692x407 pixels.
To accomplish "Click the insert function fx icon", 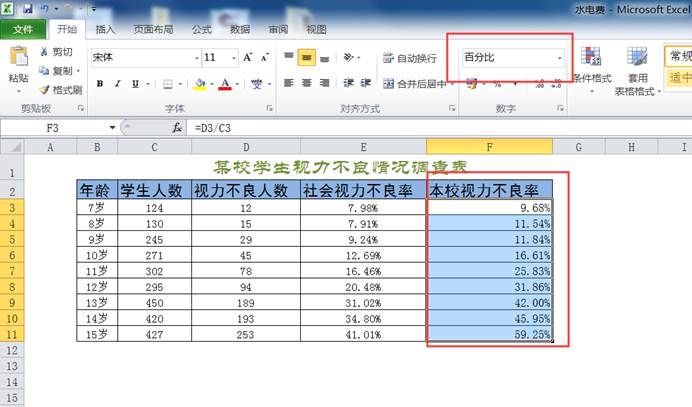I will click(177, 128).
